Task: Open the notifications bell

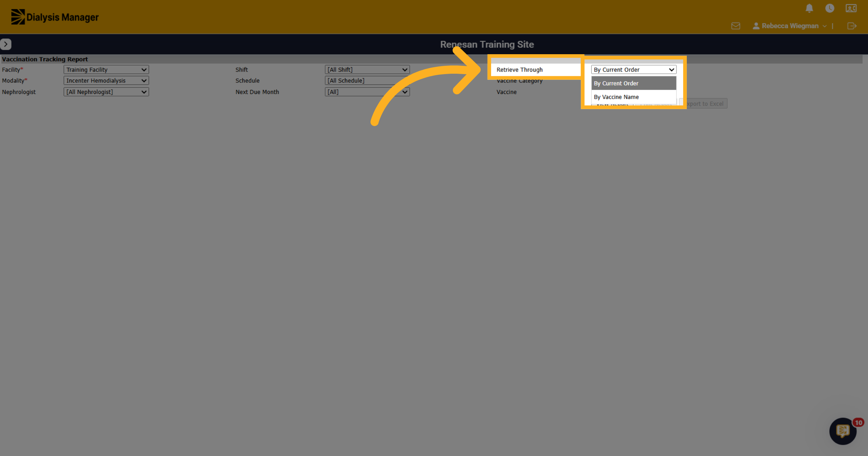Action: pos(809,8)
